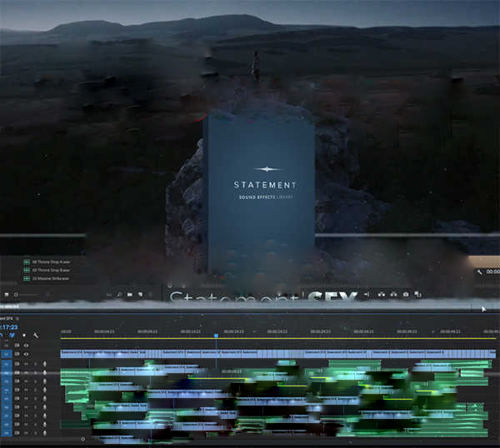Toggle V1 track output eye
500x448 pixels.
(26, 354)
